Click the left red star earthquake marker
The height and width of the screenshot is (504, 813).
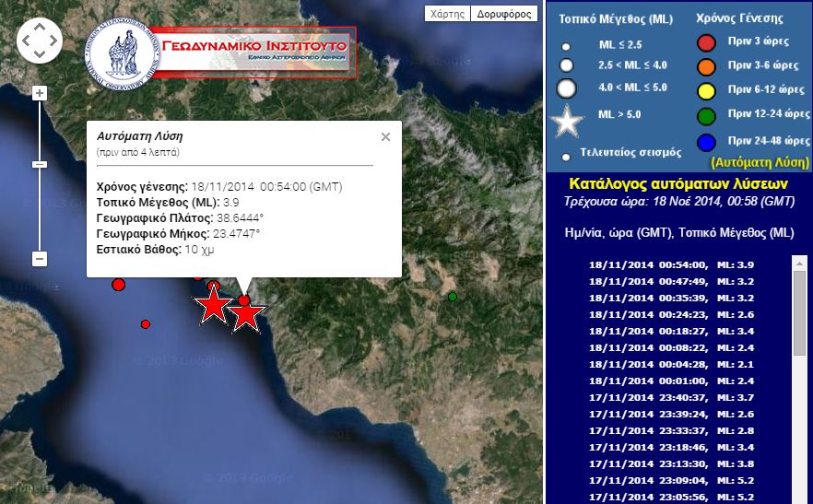point(213,305)
